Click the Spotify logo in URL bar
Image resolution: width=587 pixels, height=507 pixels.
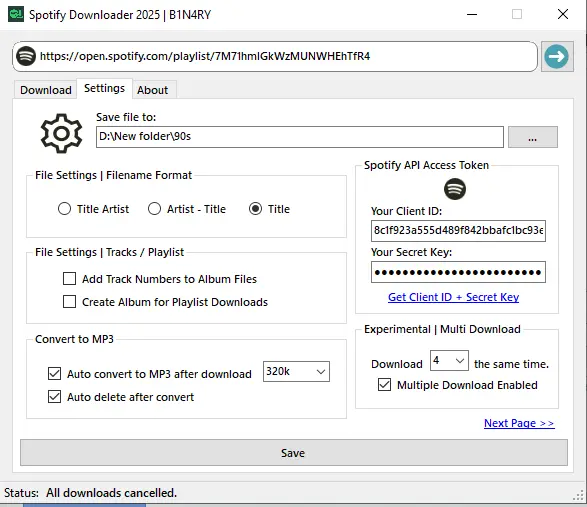[x=26, y=56]
